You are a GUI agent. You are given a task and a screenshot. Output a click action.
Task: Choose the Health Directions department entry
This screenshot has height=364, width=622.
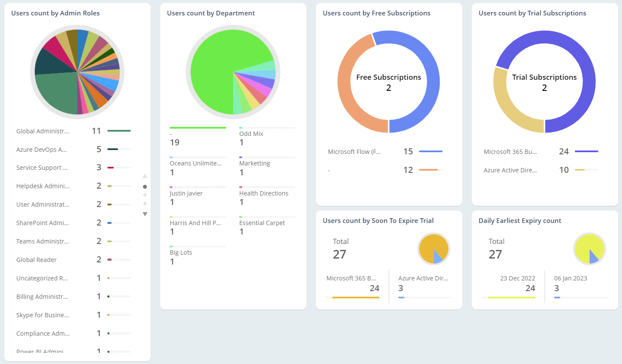264,193
